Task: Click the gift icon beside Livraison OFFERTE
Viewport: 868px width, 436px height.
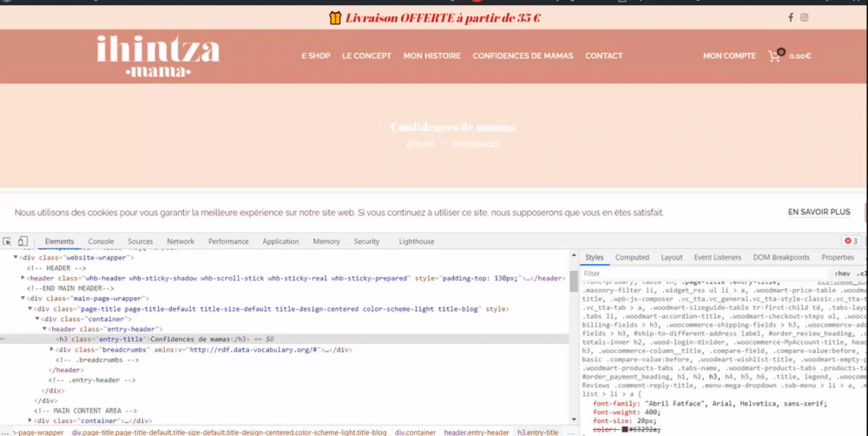Action: click(335, 17)
